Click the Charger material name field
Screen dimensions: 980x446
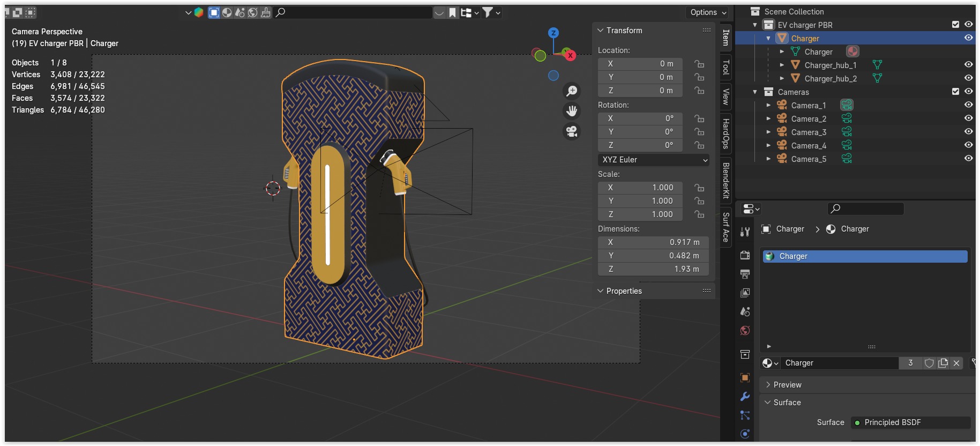click(x=839, y=363)
